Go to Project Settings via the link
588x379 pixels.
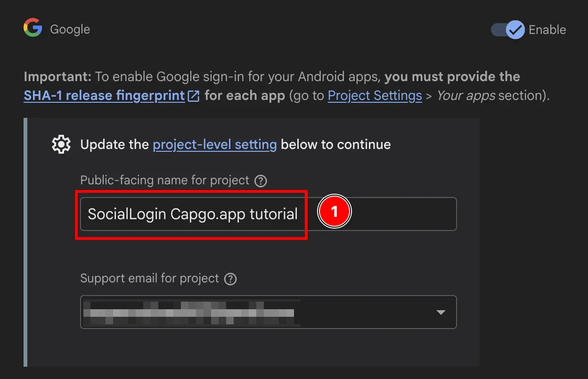point(375,95)
